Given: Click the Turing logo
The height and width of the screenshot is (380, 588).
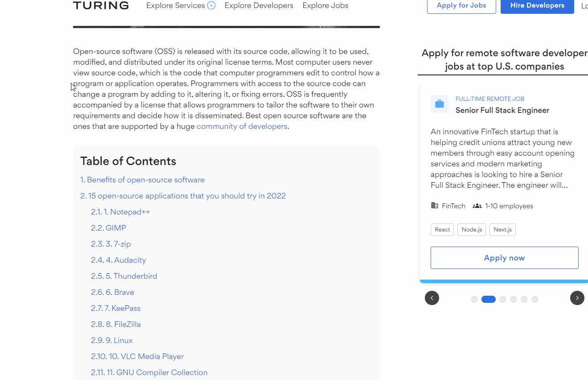Looking at the screenshot, I should (101, 5).
